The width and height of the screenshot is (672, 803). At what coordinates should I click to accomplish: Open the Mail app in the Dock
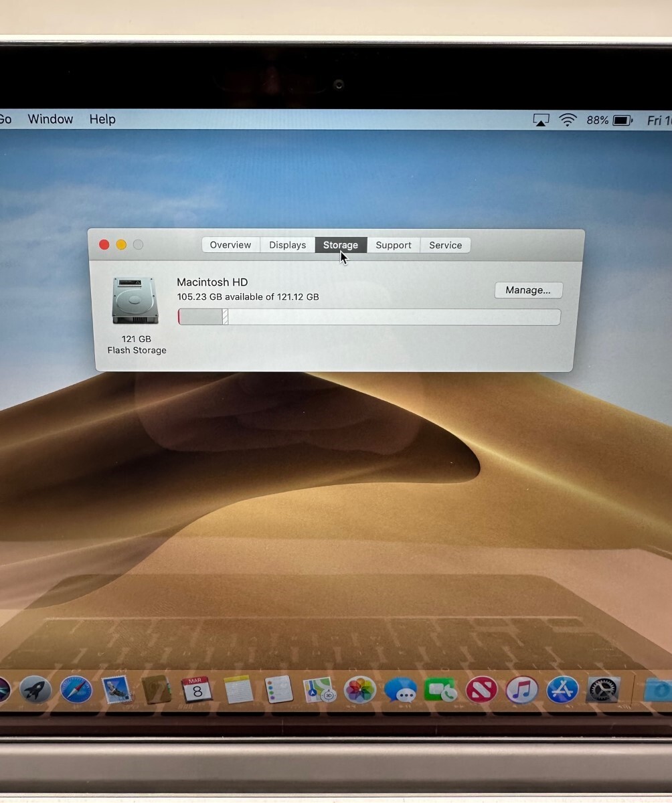(116, 689)
